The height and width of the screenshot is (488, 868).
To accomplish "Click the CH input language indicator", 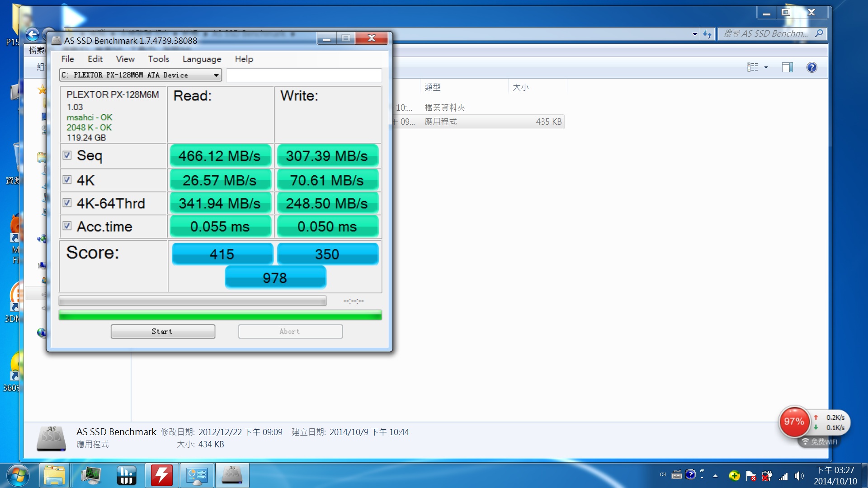I will pyautogui.click(x=663, y=475).
